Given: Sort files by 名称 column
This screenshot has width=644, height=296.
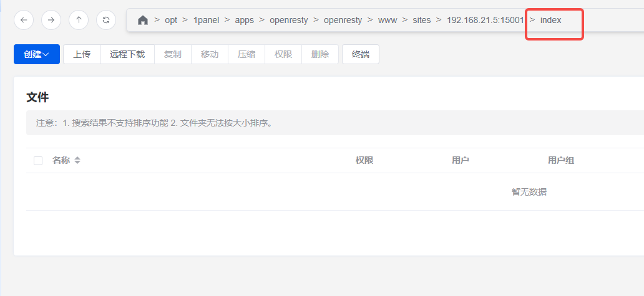Looking at the screenshot, I should (x=77, y=161).
